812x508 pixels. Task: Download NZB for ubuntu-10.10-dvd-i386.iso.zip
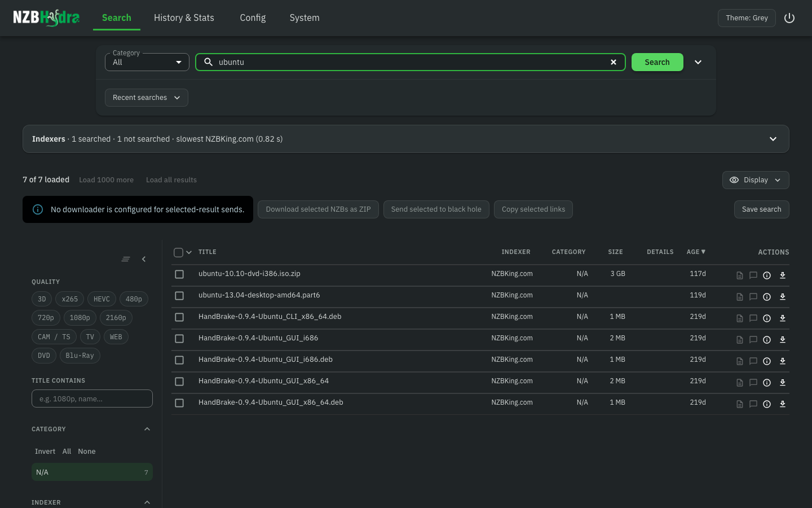(783, 275)
